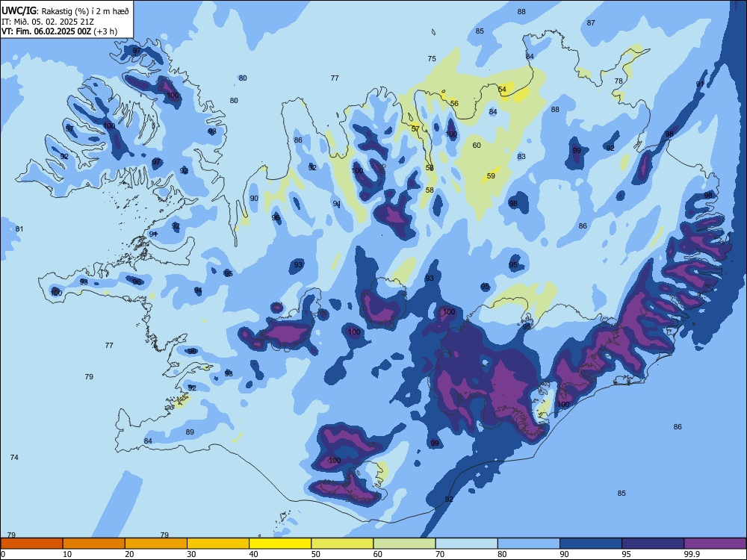747x560 pixels.
Task: Click the '10' legend tick label
Action: 67,554
